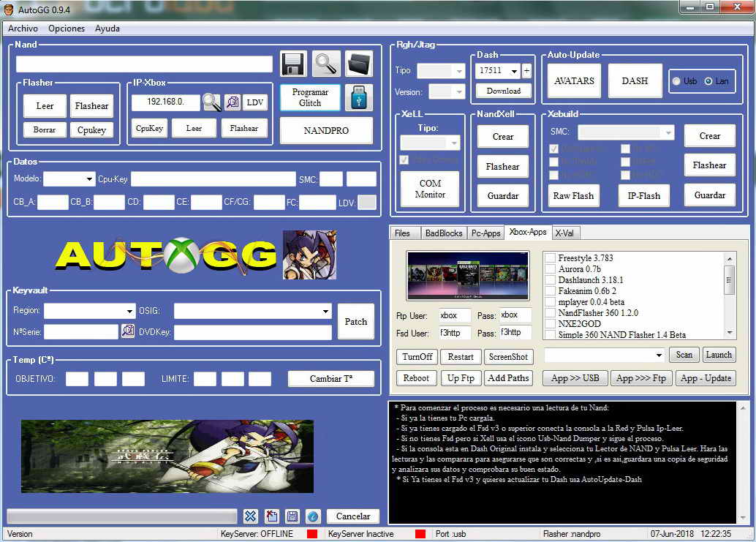The image size is (756, 542).
Task: Click the ScreenShot button
Action: tap(508, 357)
